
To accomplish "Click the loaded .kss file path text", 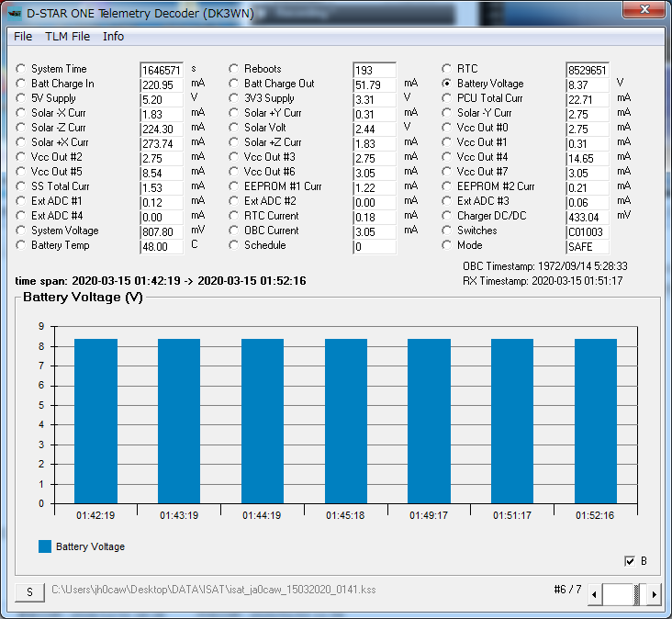I will pyautogui.click(x=213, y=590).
